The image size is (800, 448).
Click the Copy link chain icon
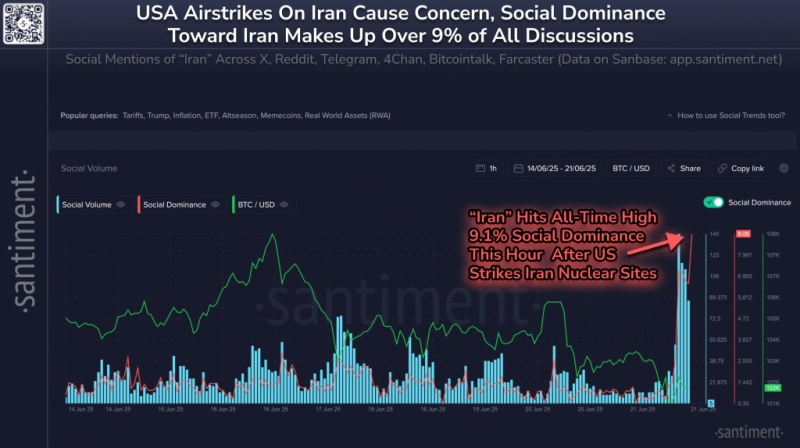click(x=722, y=168)
